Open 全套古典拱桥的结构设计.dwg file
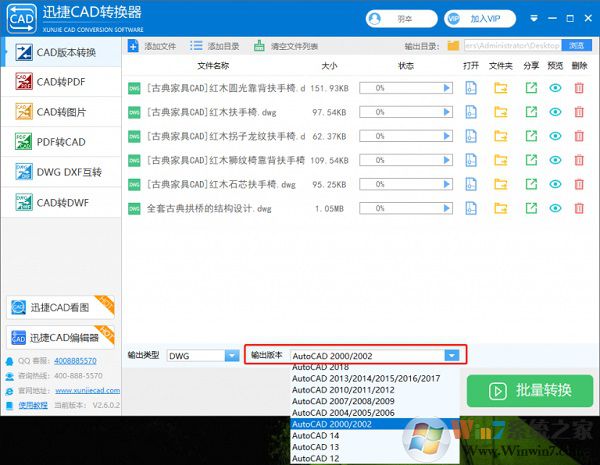Viewport: 600px width, 465px height. pyautogui.click(x=471, y=208)
